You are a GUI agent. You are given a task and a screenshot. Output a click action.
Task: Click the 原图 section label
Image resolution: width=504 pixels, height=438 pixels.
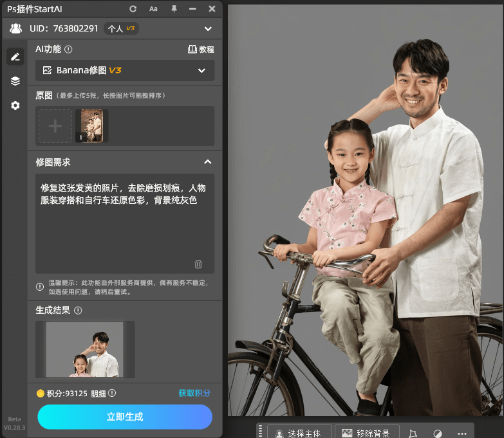point(44,95)
